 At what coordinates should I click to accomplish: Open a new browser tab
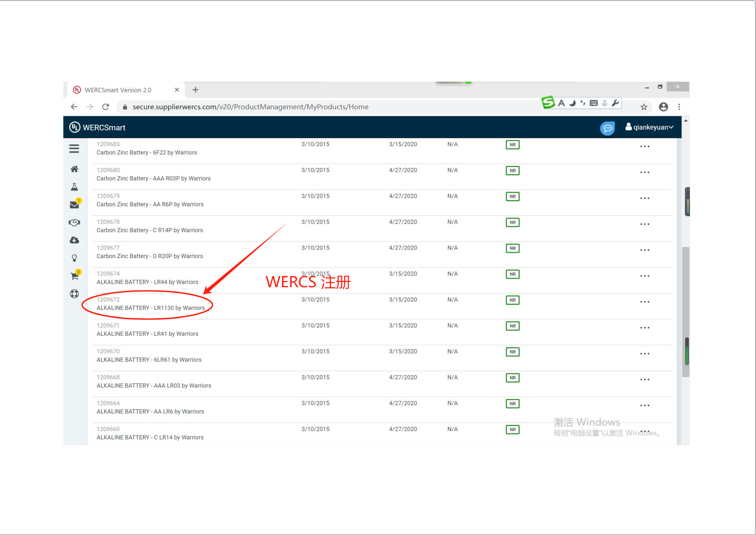195,90
